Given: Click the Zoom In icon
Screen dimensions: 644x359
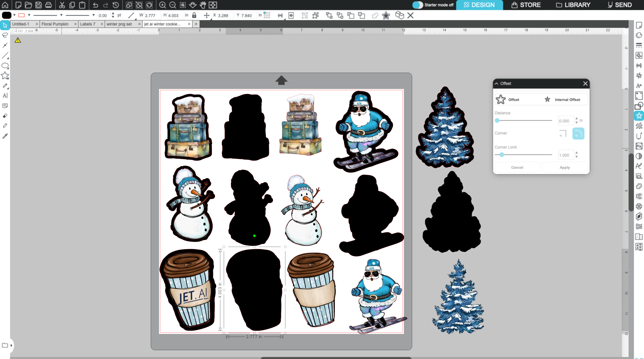Looking at the screenshot, I should (x=163, y=5).
